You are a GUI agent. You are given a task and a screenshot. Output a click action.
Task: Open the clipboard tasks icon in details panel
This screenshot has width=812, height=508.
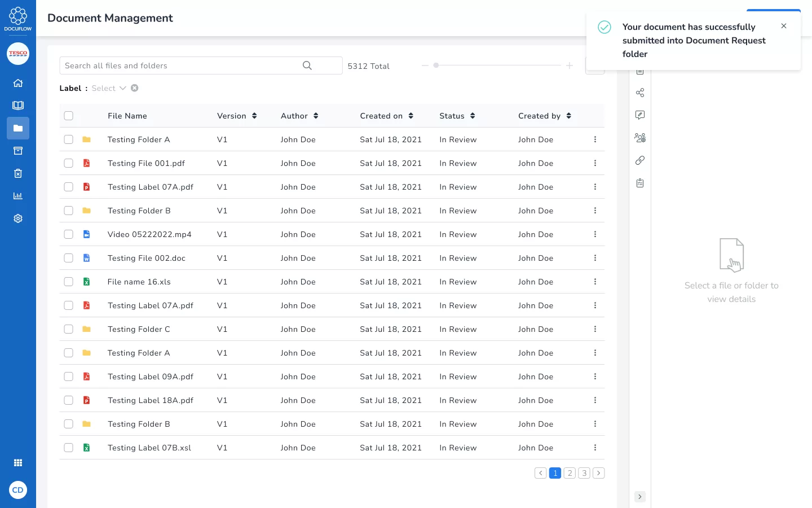pyautogui.click(x=640, y=183)
